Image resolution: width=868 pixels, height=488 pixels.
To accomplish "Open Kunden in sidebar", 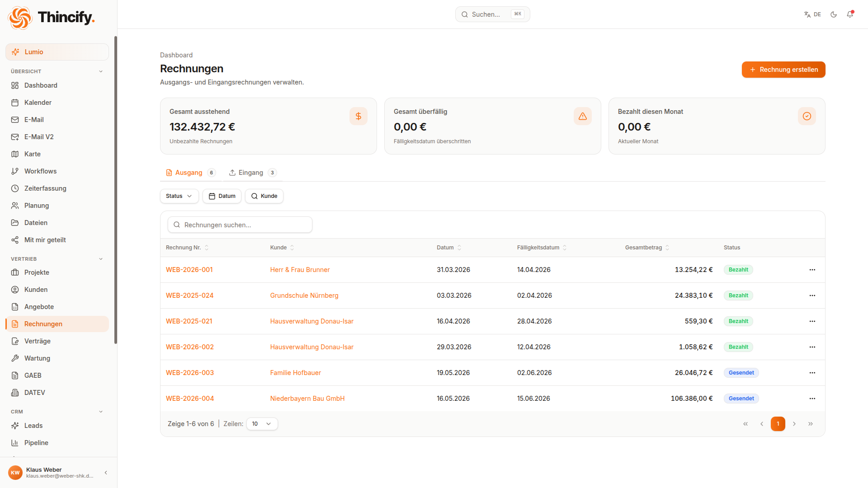I will pyautogui.click(x=57, y=290).
